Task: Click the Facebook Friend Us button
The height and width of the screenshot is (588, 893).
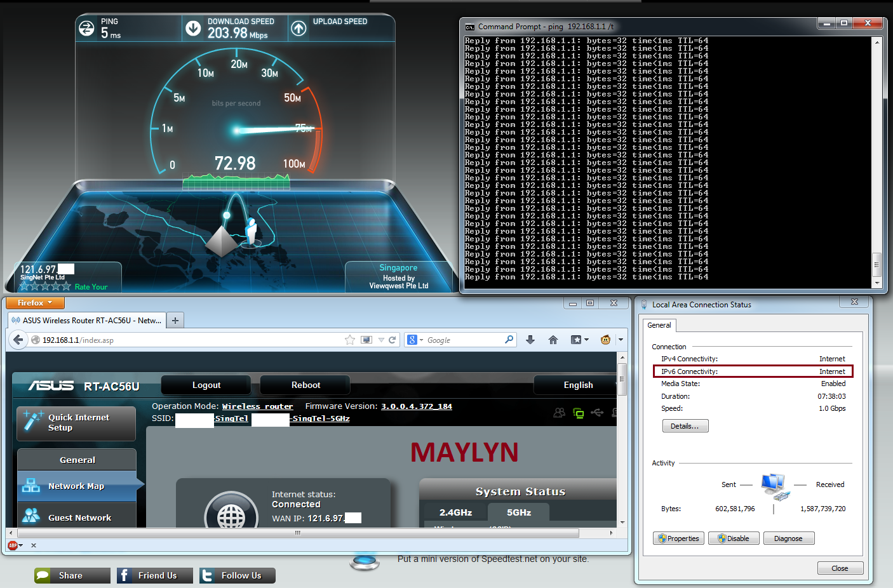Action: [x=155, y=575]
